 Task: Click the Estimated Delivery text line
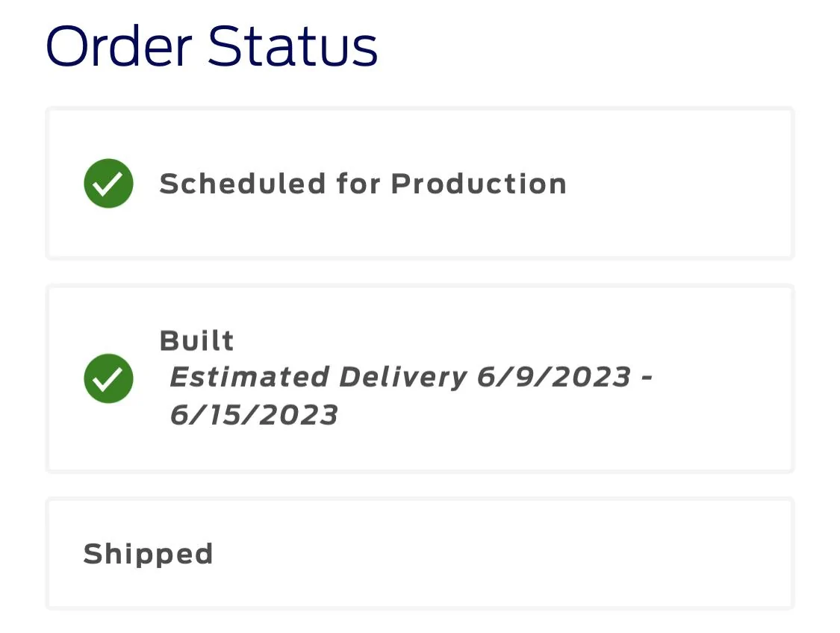pyautogui.click(x=411, y=377)
